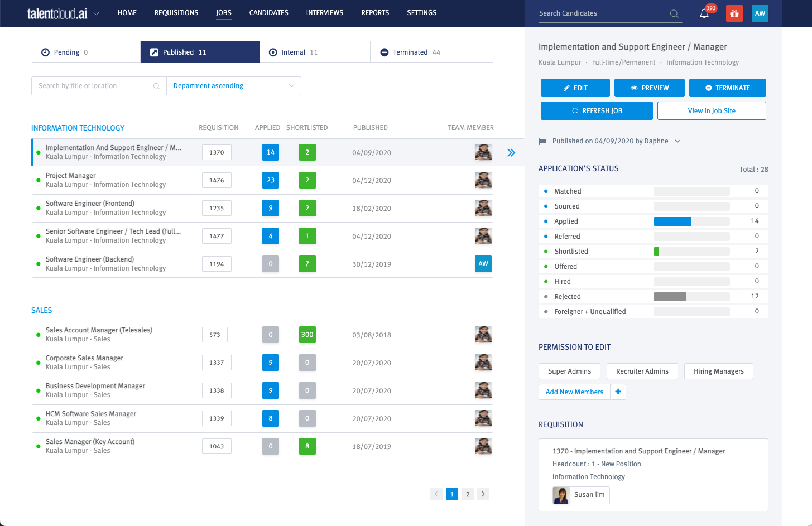Click the Search by title or location field
The image size is (812, 526).
[99, 86]
